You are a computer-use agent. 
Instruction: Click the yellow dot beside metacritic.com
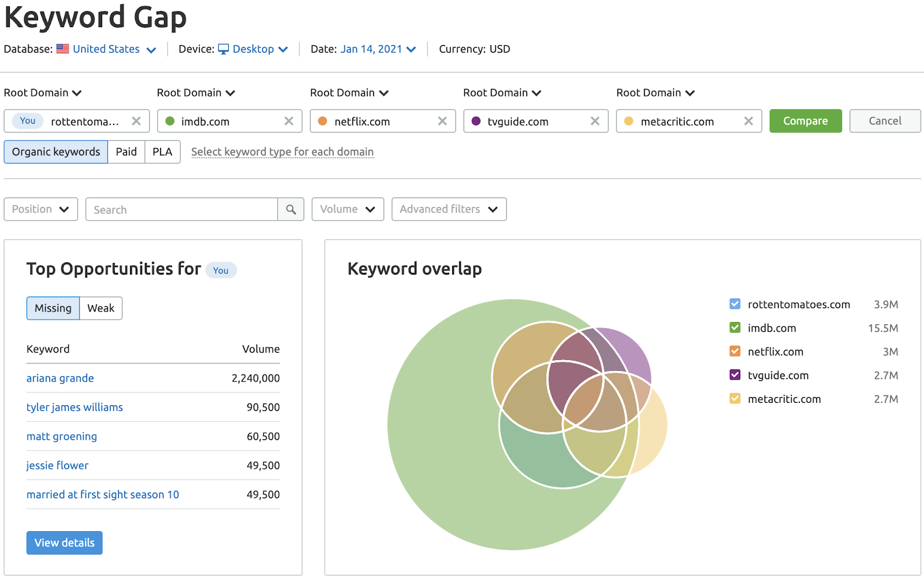tap(629, 121)
